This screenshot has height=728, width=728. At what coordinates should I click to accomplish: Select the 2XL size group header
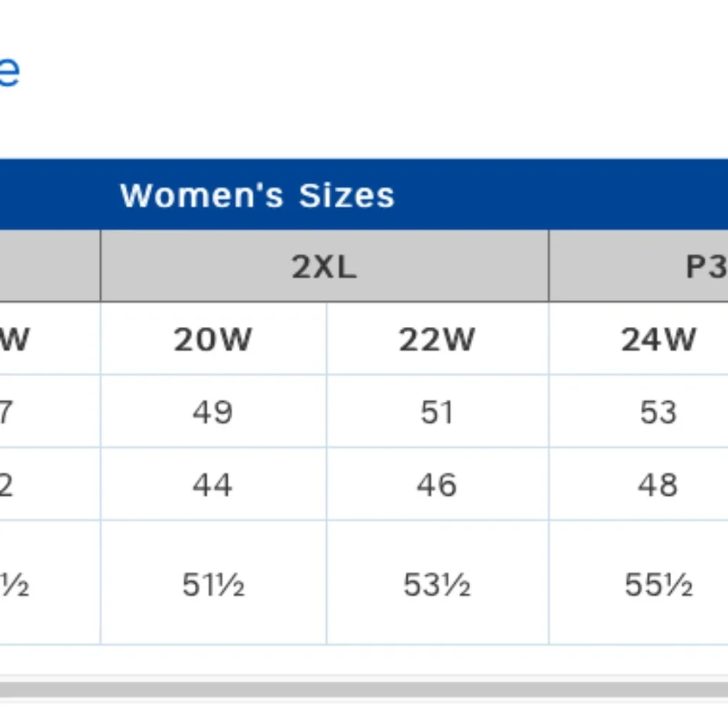pos(325,266)
